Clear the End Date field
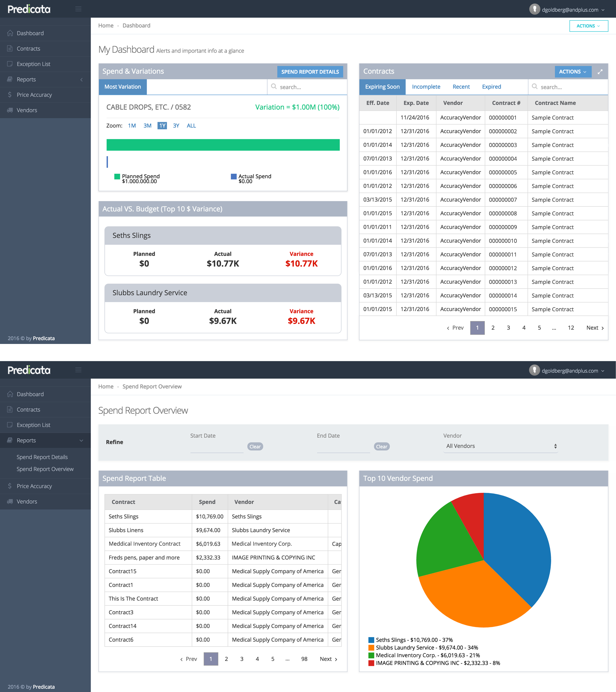Screen dimensions: 616x692 coord(382,447)
